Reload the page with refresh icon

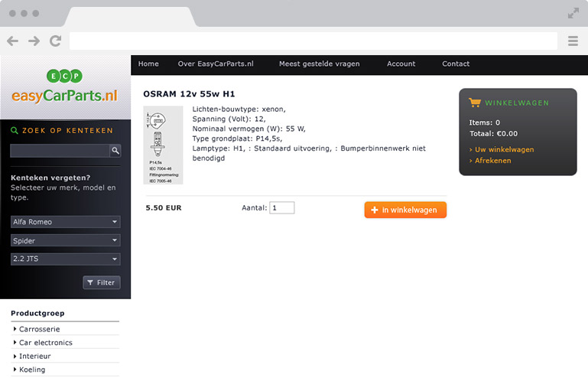56,41
